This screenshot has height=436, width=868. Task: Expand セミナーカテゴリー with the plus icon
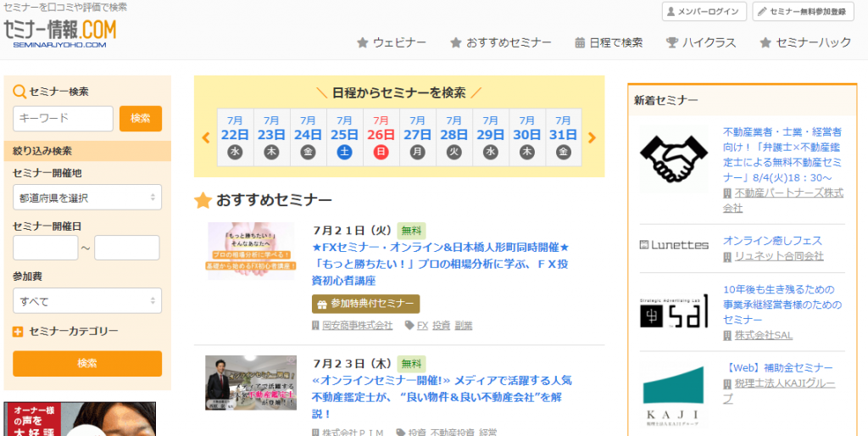point(18,332)
